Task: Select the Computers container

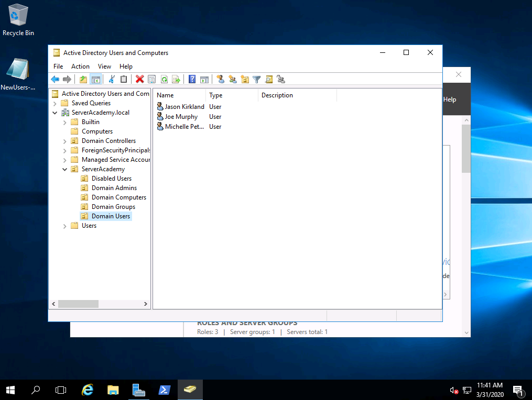Action: 97,131
